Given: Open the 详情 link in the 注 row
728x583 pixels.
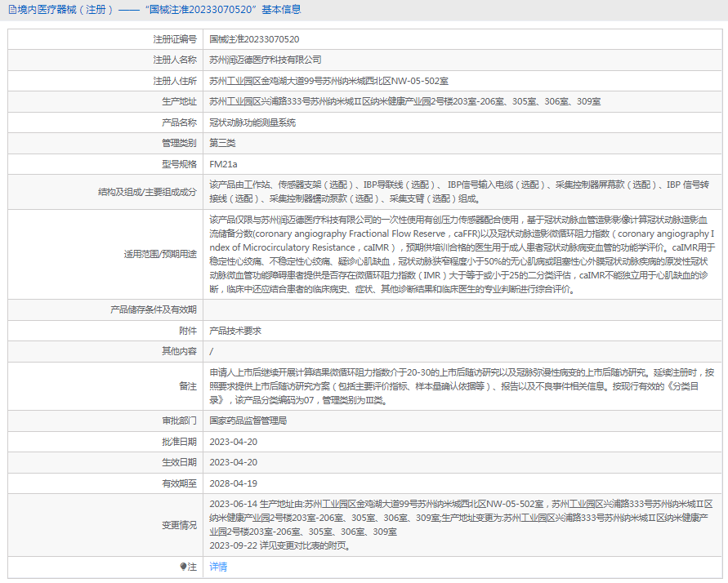Looking at the screenshot, I should pyautogui.click(x=218, y=567).
